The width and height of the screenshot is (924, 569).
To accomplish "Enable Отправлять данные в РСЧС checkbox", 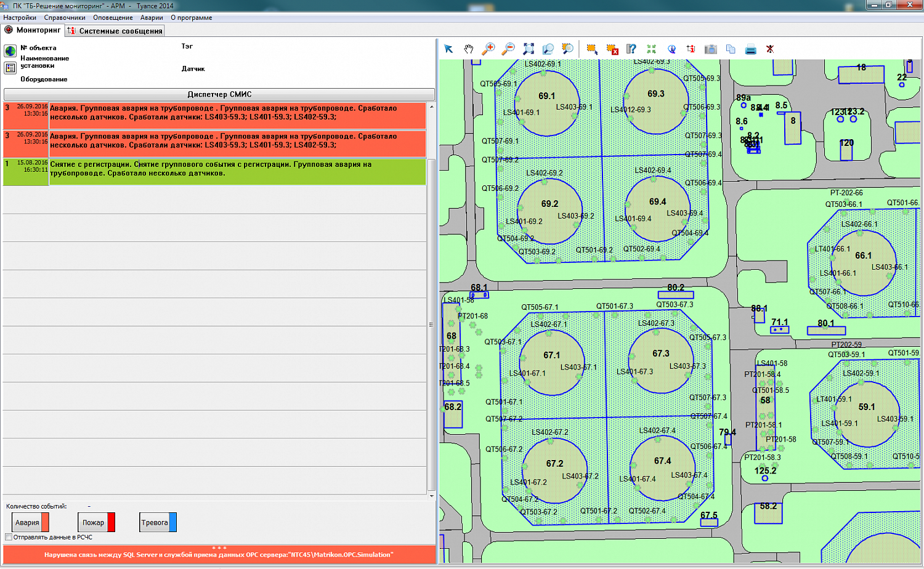I will (x=9, y=537).
